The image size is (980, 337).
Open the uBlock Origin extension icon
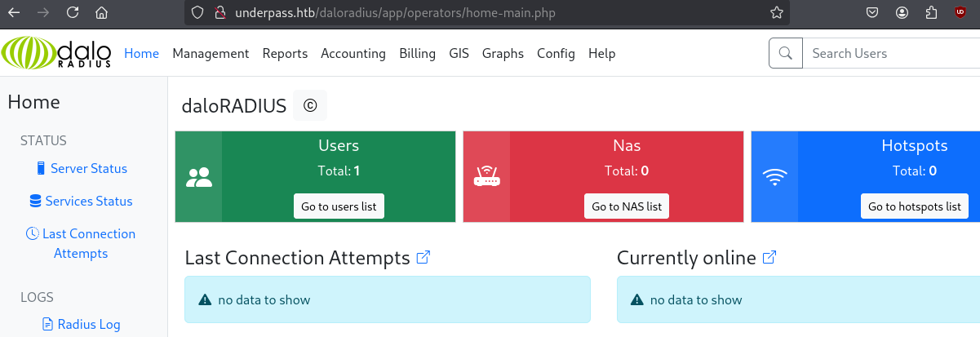tap(960, 13)
